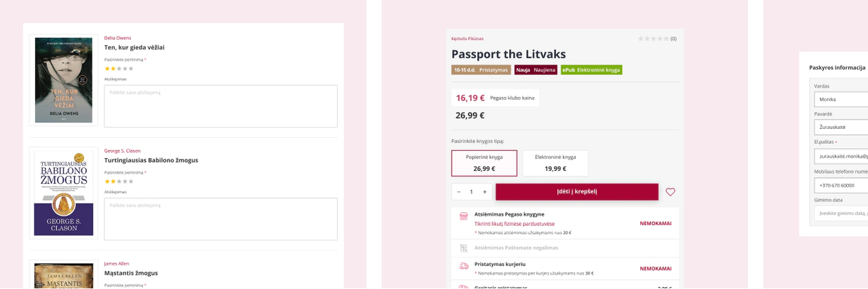Give Turtingiausias Babilono žmogus fourth star
Screen dimensions: 868x289
click(x=125, y=181)
